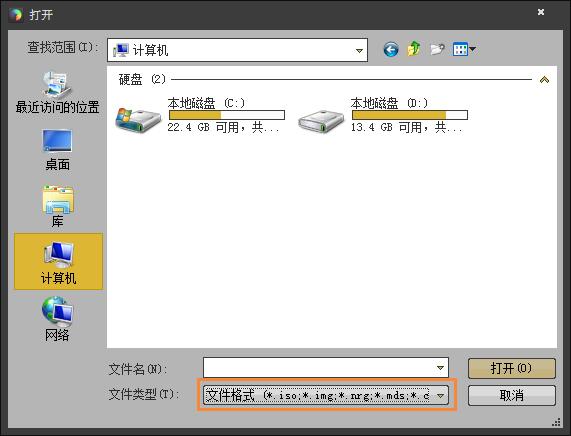Open the 文件类型 format dropdown
Image resolution: width=571 pixels, height=436 pixels.
point(326,395)
